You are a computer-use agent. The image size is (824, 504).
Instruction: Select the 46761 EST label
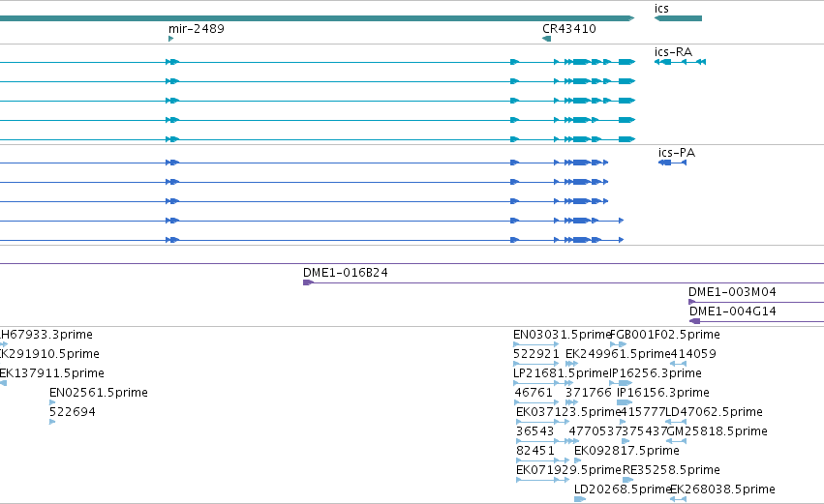(534, 393)
